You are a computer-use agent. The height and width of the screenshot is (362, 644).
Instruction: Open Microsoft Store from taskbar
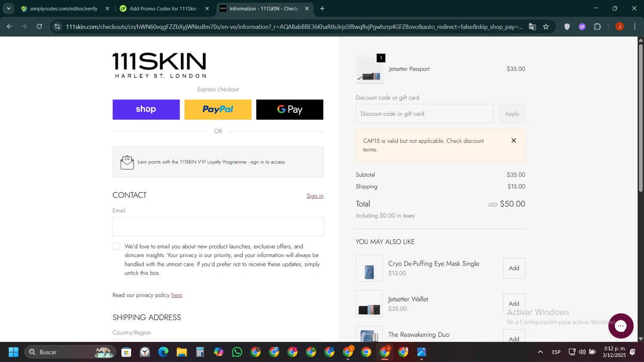tap(126, 352)
